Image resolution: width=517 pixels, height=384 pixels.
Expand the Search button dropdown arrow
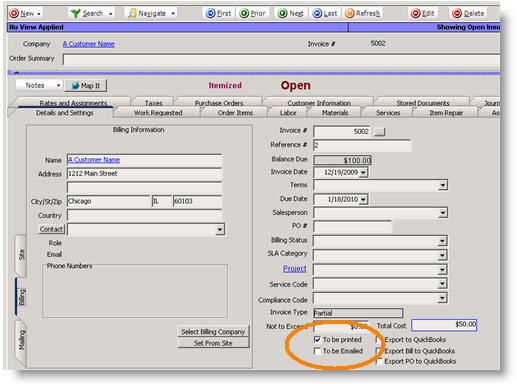pos(110,14)
